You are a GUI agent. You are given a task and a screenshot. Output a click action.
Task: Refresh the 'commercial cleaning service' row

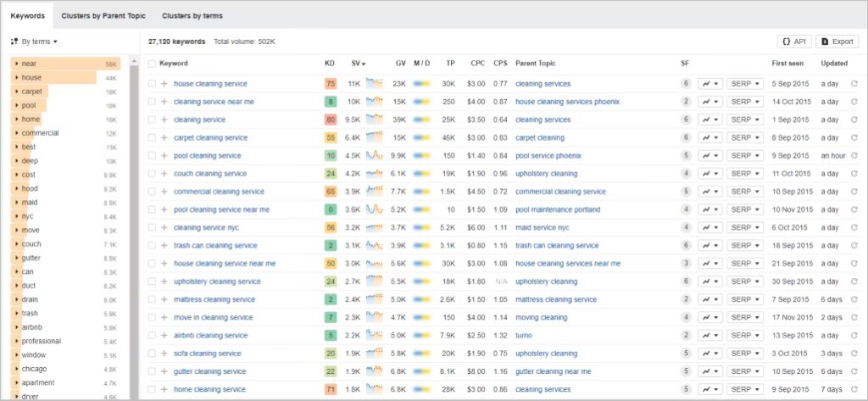[854, 192]
